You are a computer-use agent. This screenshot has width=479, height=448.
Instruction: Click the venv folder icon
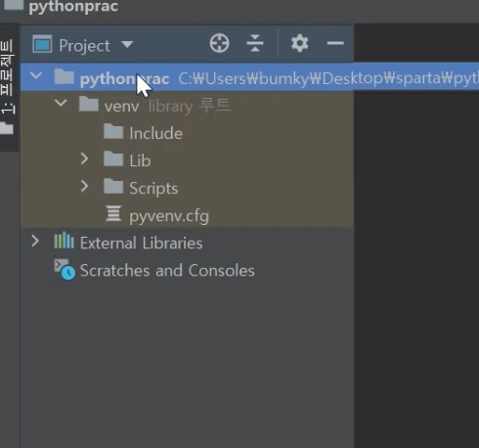[89, 104]
